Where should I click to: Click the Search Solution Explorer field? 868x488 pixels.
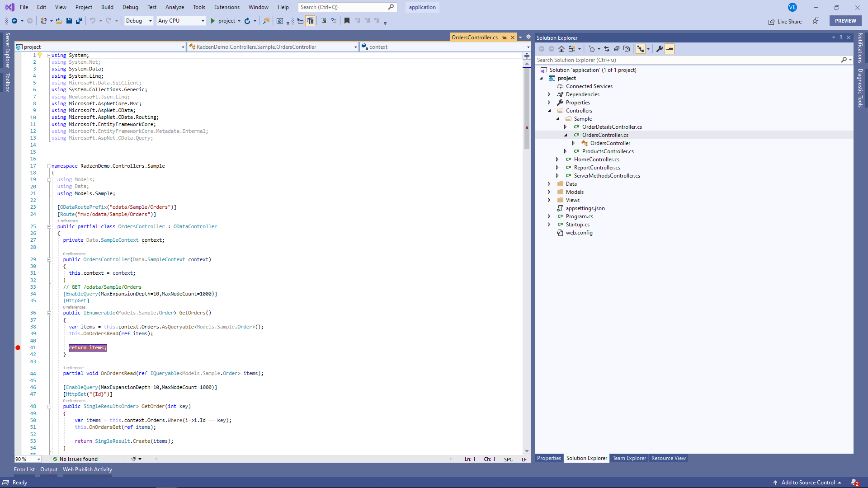(x=687, y=60)
